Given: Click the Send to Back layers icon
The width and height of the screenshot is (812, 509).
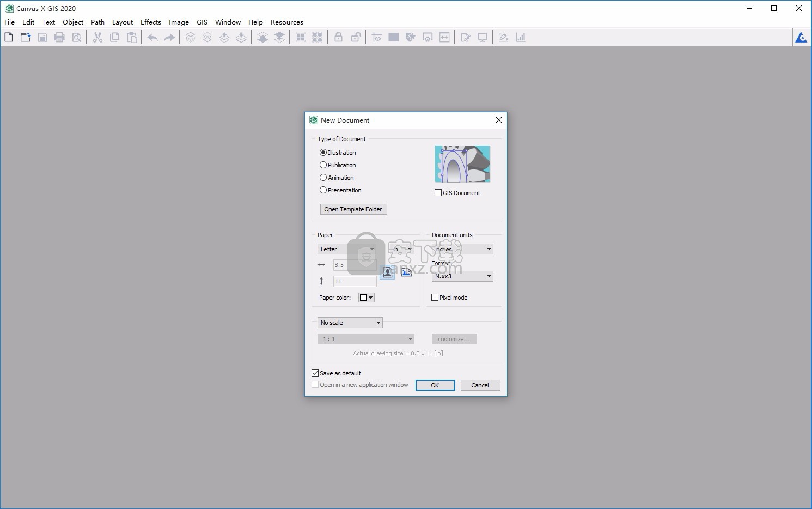Looking at the screenshot, I should coord(207,37).
